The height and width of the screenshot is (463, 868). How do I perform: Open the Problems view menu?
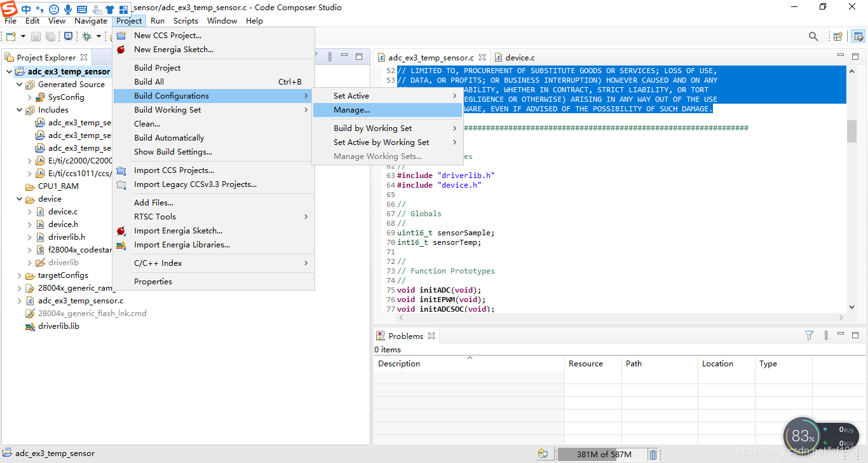point(826,335)
